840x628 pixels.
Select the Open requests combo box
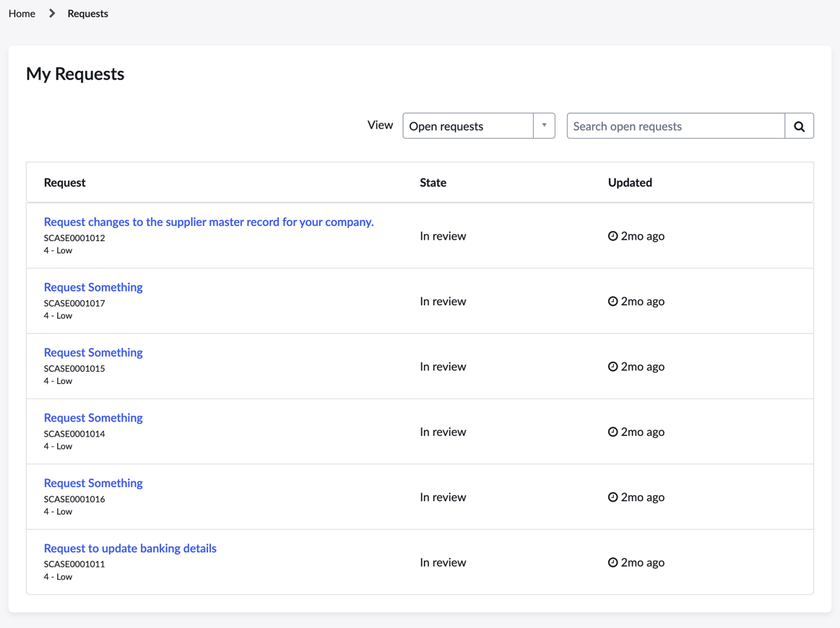478,126
